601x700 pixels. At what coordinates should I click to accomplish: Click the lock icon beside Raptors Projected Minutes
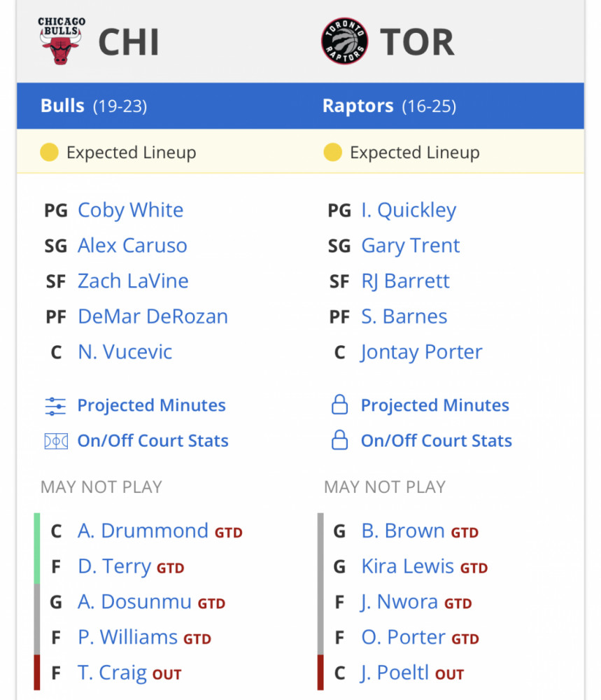339,405
